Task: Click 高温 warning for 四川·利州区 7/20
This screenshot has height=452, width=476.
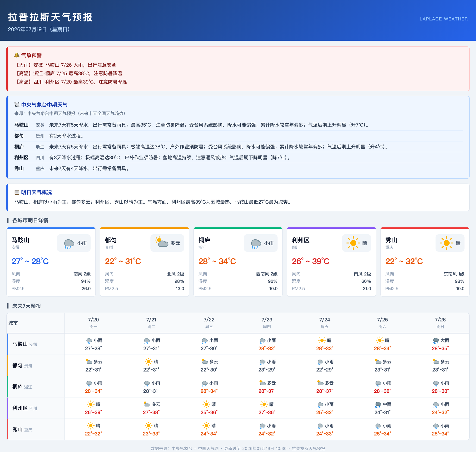Action: coord(70,82)
